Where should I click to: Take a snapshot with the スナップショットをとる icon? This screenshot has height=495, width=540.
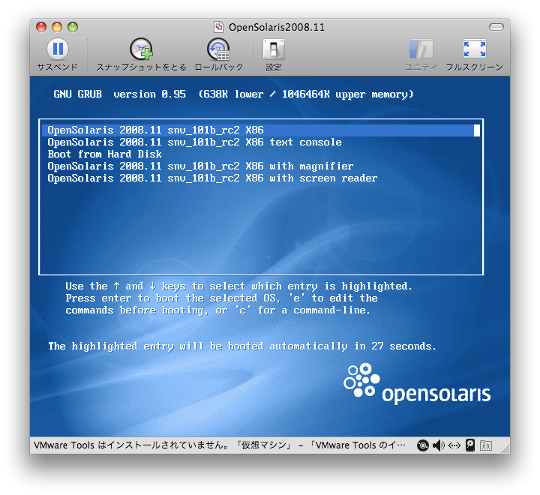coord(141,49)
